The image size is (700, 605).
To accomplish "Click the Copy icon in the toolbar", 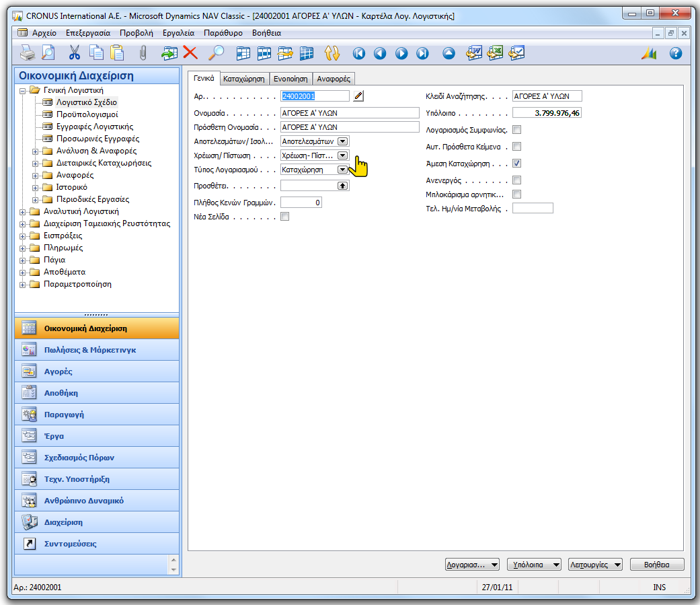I will point(96,53).
